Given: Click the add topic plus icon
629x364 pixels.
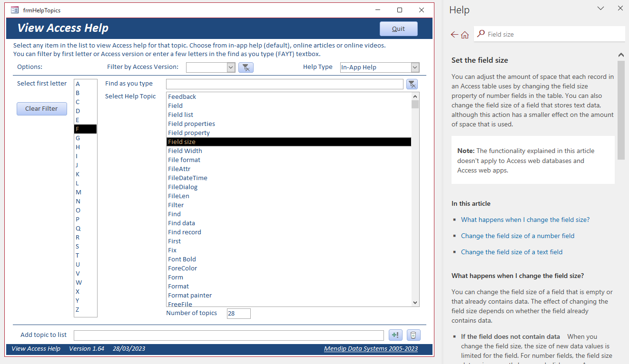Looking at the screenshot, I should 395,335.
